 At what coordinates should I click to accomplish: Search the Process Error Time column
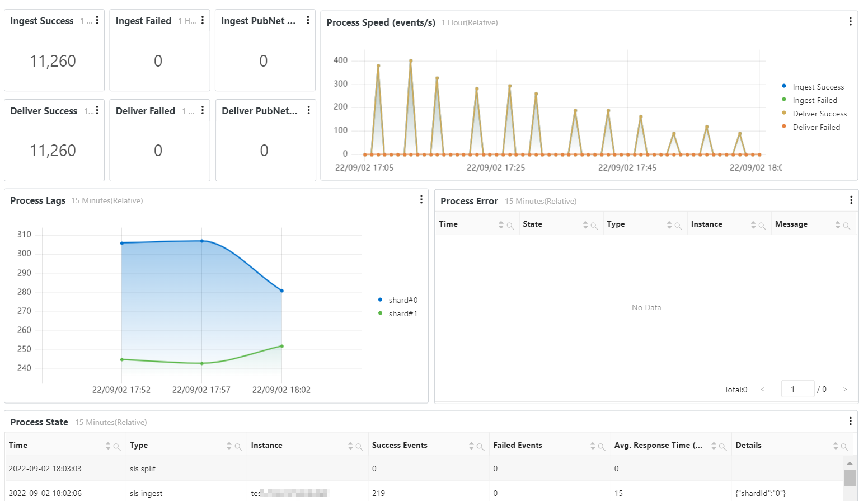(510, 226)
